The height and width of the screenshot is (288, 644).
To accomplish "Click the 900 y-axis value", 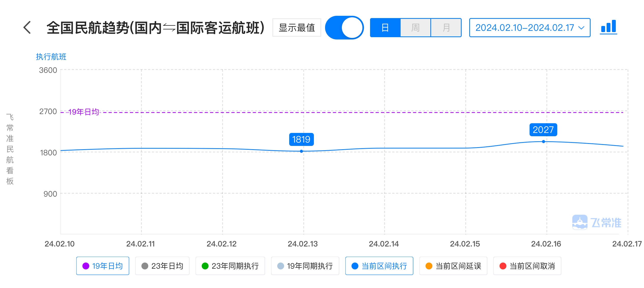I will coord(50,194).
